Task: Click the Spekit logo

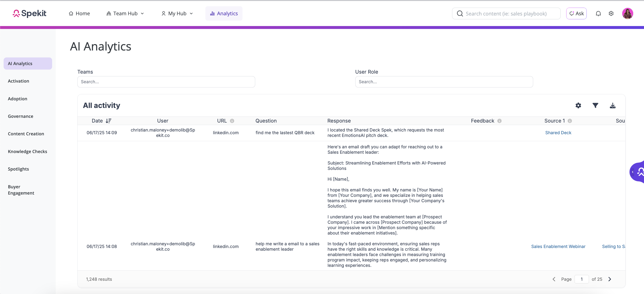Action: click(29, 13)
